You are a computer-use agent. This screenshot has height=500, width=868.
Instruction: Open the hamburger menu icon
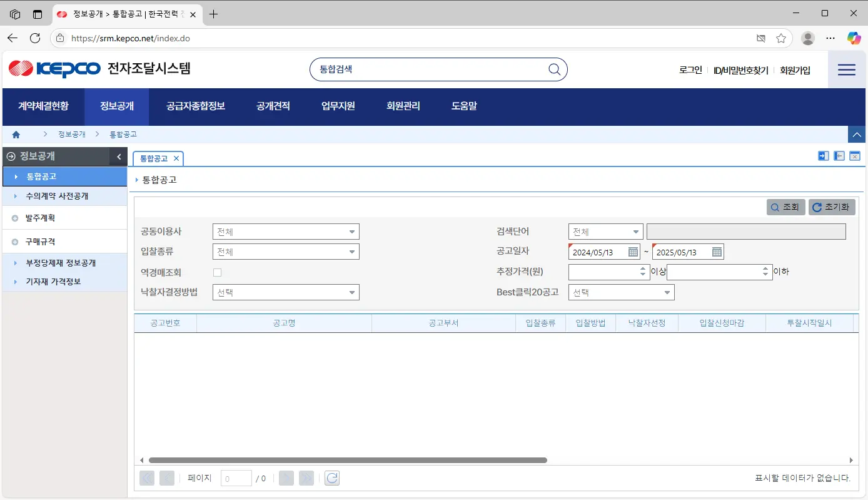(847, 69)
